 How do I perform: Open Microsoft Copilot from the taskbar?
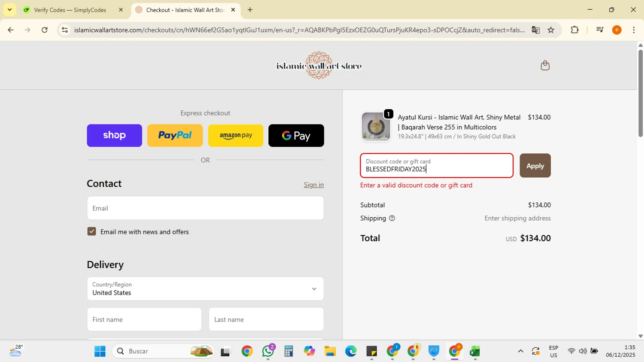[309, 351]
